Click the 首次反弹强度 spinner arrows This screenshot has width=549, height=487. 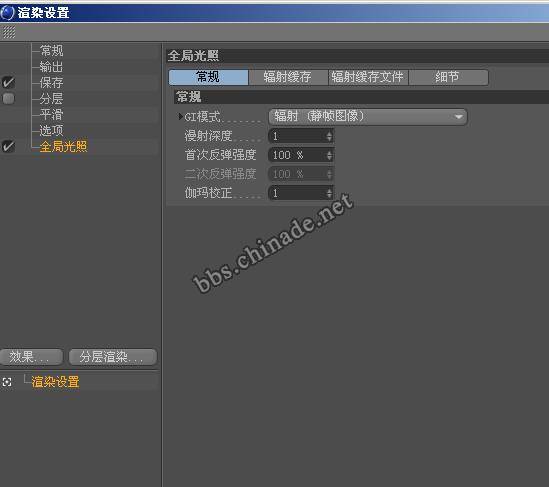tap(329, 155)
